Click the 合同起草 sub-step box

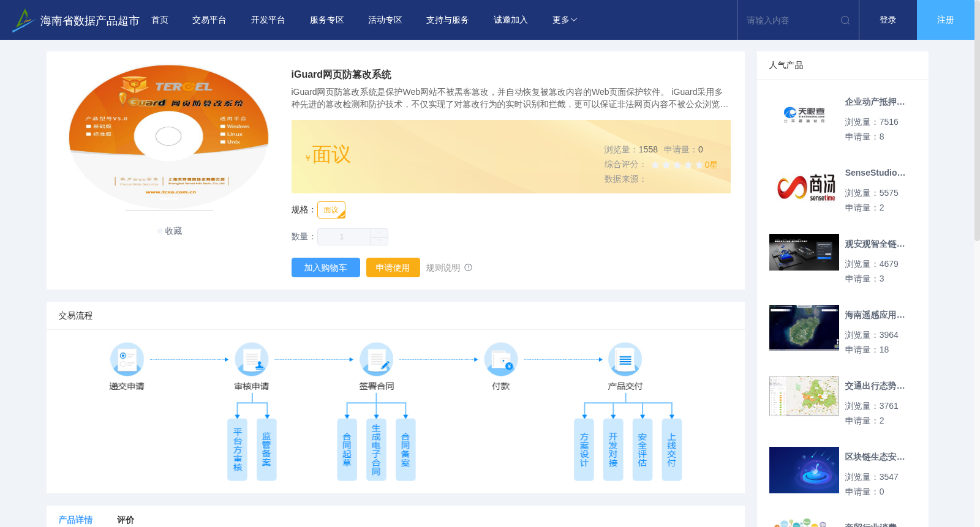tap(347, 450)
